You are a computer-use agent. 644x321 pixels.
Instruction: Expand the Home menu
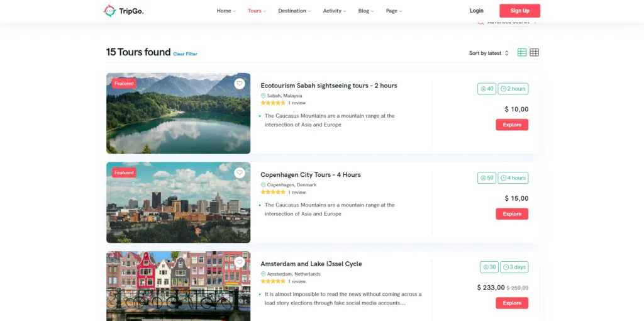(x=226, y=11)
